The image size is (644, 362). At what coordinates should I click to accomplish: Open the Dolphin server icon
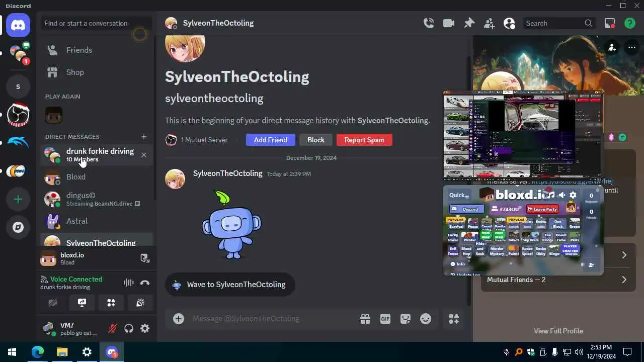coord(18,143)
